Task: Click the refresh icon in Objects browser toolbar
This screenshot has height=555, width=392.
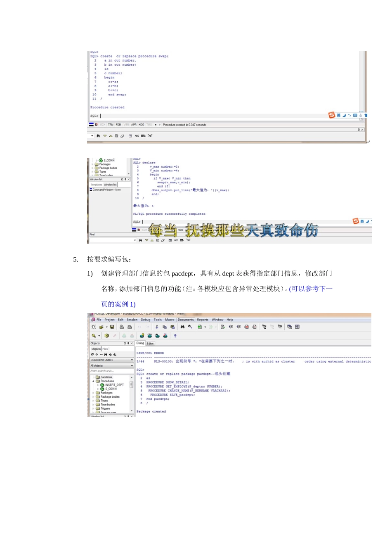Action: [x=92, y=354]
